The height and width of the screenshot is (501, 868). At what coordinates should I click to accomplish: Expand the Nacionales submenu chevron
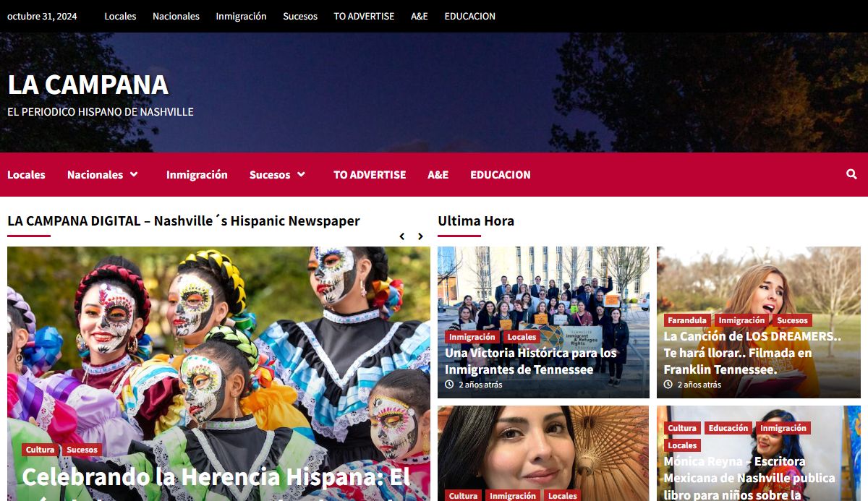134,174
